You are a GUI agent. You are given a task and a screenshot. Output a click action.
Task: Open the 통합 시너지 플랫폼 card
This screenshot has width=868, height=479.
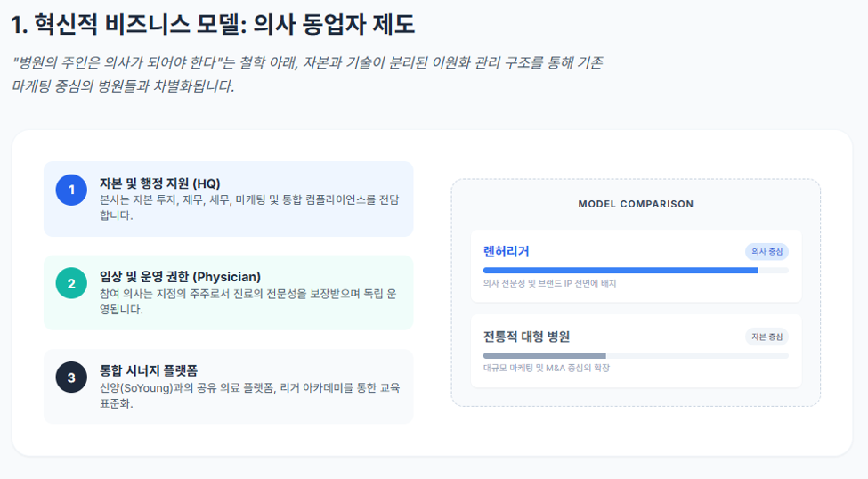(229, 386)
